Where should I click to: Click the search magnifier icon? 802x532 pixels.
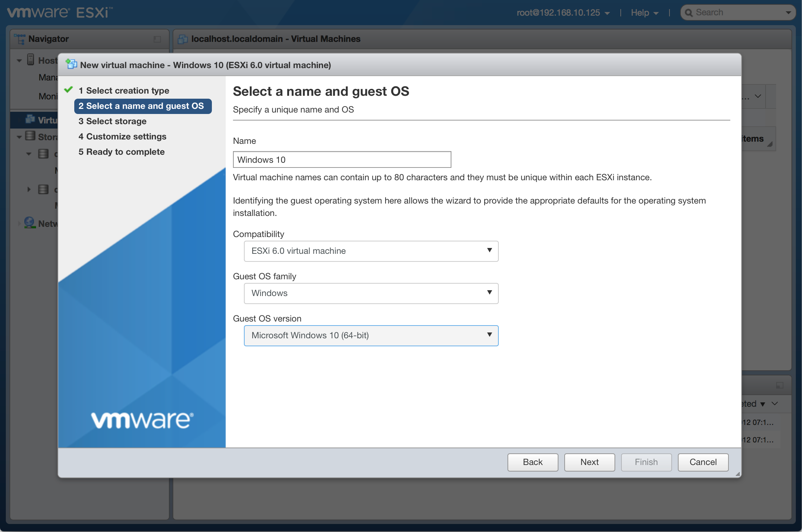pos(688,13)
